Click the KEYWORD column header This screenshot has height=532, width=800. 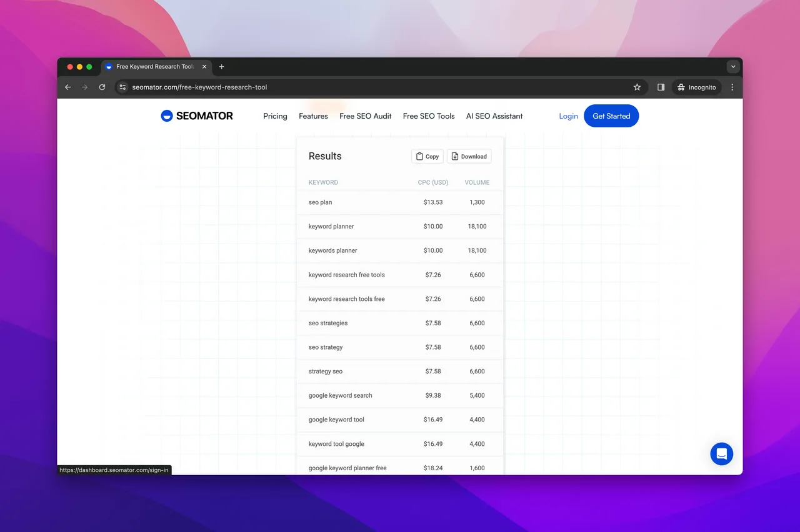[x=323, y=182]
